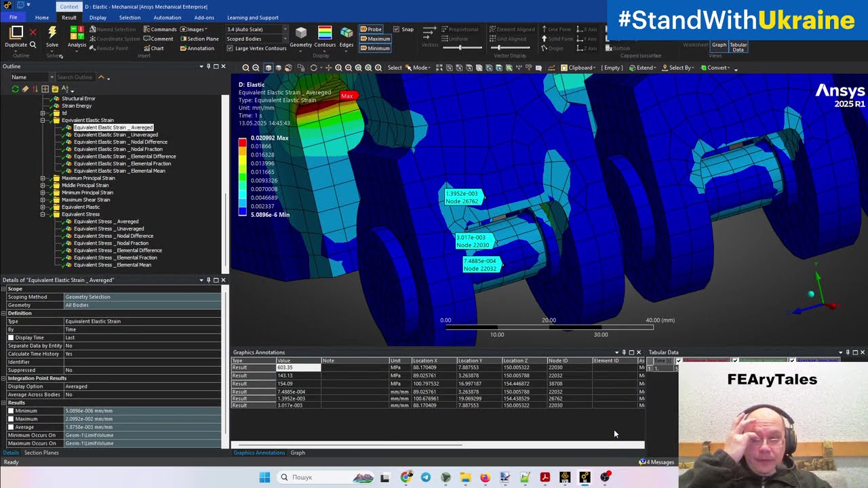Toggle the Minimum label display
Screen dimensions: 868x488
(x=374, y=48)
